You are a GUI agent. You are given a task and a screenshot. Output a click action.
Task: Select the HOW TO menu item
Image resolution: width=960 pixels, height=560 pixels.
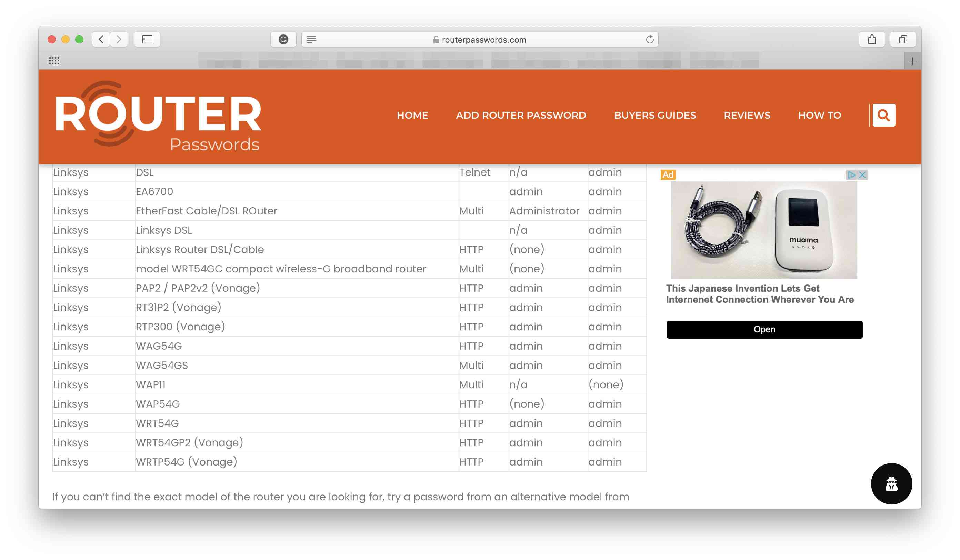point(819,115)
